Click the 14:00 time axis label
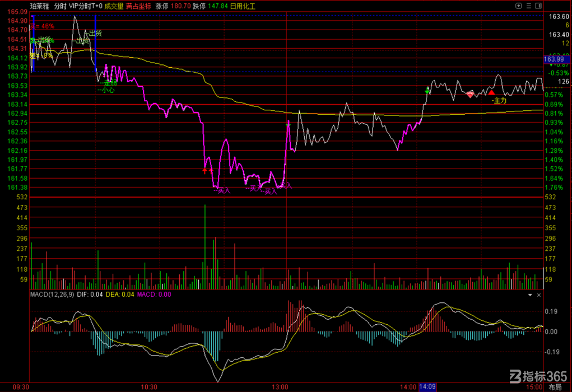 pyautogui.click(x=408, y=387)
